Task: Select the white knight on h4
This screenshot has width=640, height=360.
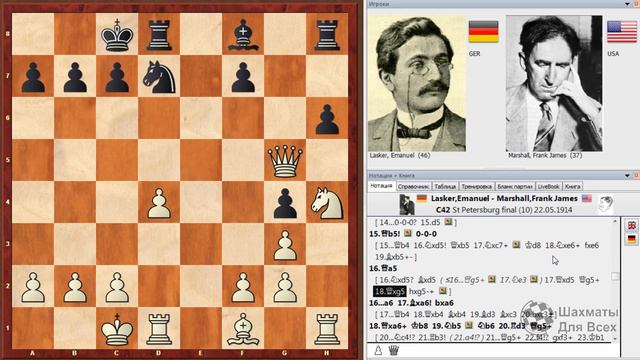Action: (327, 203)
